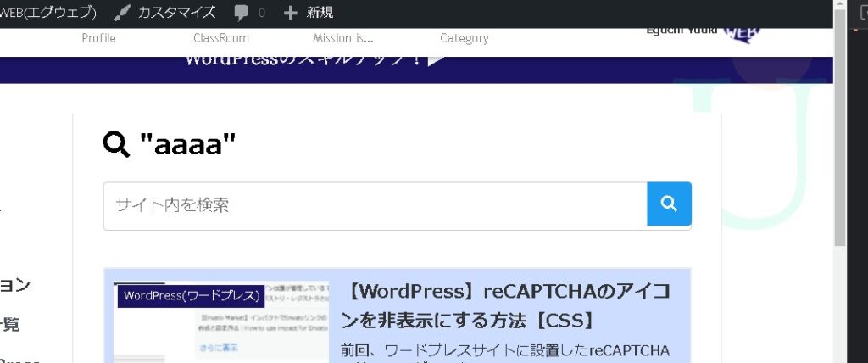Expand the Category navigation menu

pos(464,38)
